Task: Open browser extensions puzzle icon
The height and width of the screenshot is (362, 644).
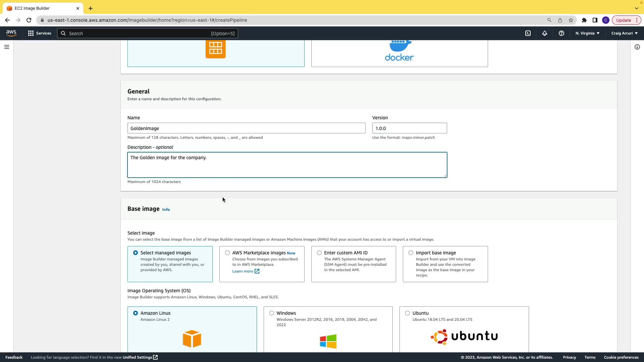Action: tap(584, 20)
